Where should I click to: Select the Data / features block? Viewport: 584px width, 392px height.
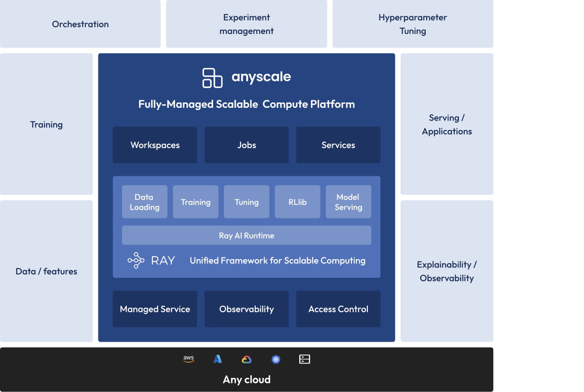point(46,271)
